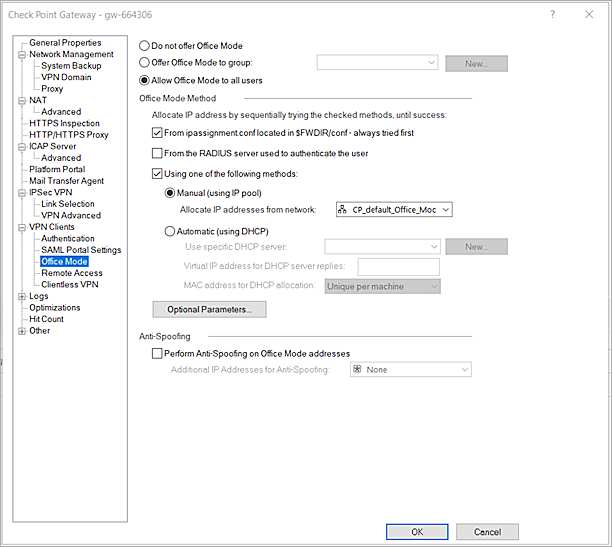Select Manual (using IP pool) radio button
This screenshot has width=612, height=547.
point(169,193)
